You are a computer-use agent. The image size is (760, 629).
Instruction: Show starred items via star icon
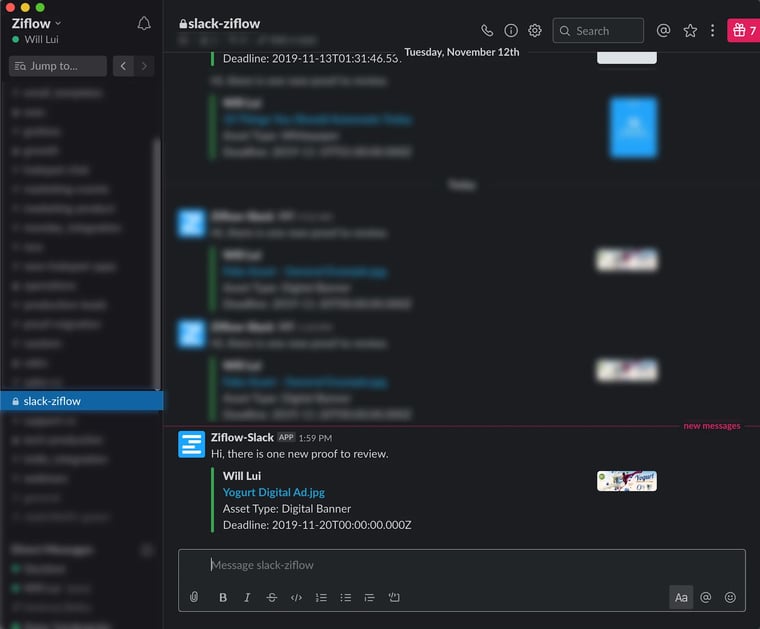pos(690,31)
